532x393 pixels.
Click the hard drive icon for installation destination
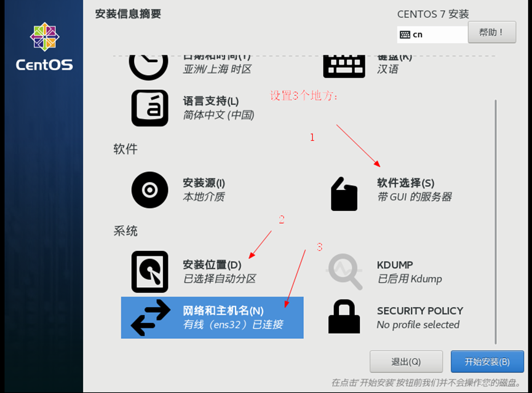click(x=149, y=271)
